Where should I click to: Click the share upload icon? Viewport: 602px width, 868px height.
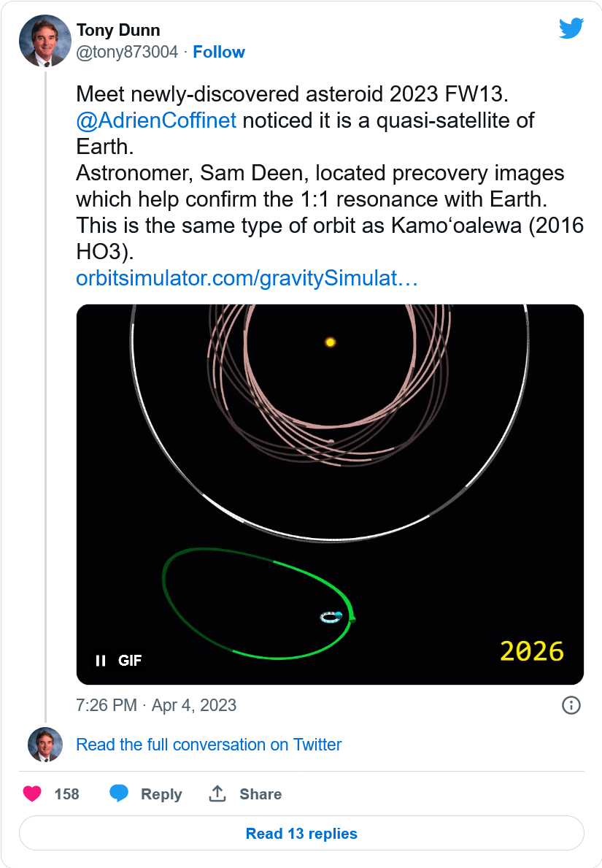coord(217,794)
